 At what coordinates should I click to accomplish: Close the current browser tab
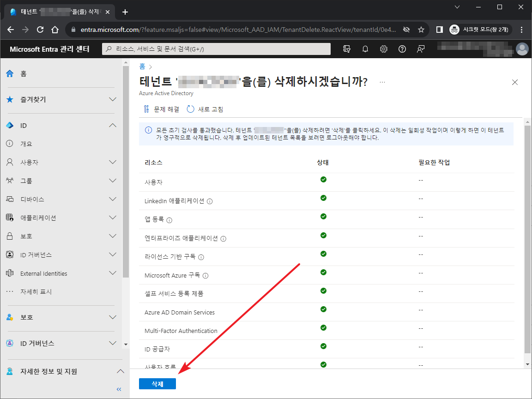(108, 12)
